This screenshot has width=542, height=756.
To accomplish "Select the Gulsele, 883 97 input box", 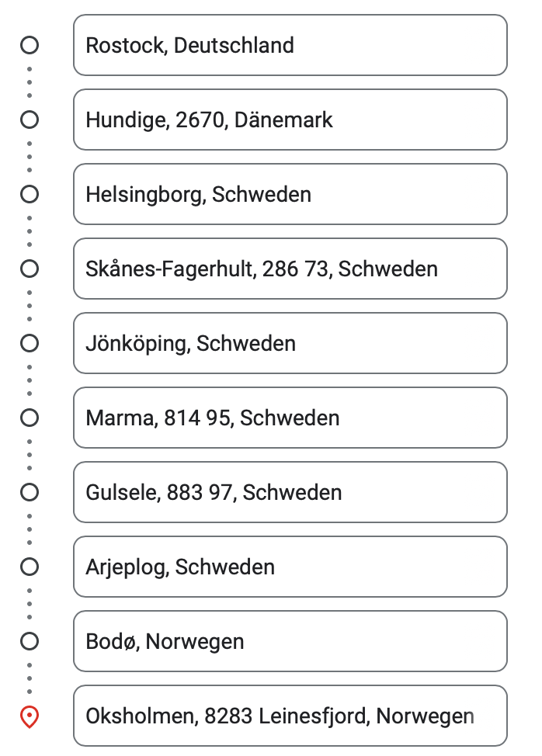I will click(x=290, y=492).
